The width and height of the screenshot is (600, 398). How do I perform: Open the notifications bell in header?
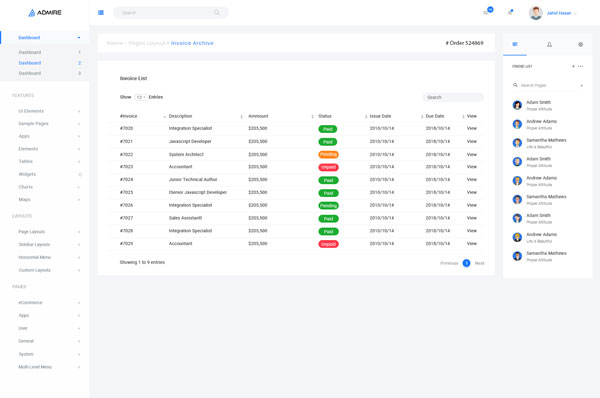click(510, 12)
